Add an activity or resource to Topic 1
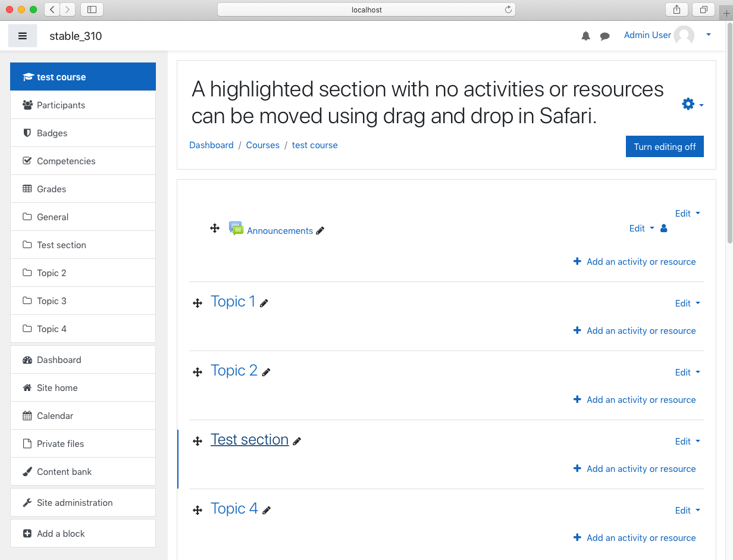 634,331
